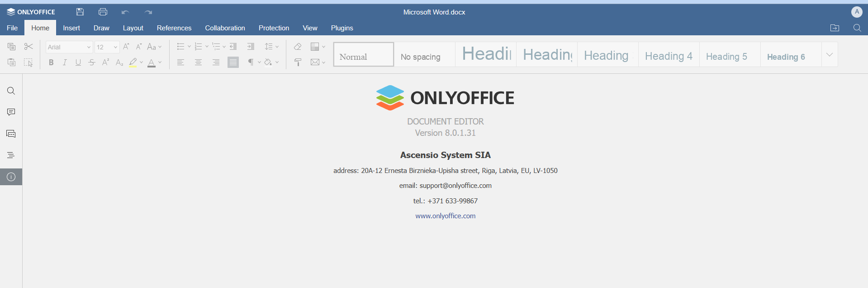
Task: Apply the Heading 5 style
Action: pyautogui.click(x=730, y=54)
